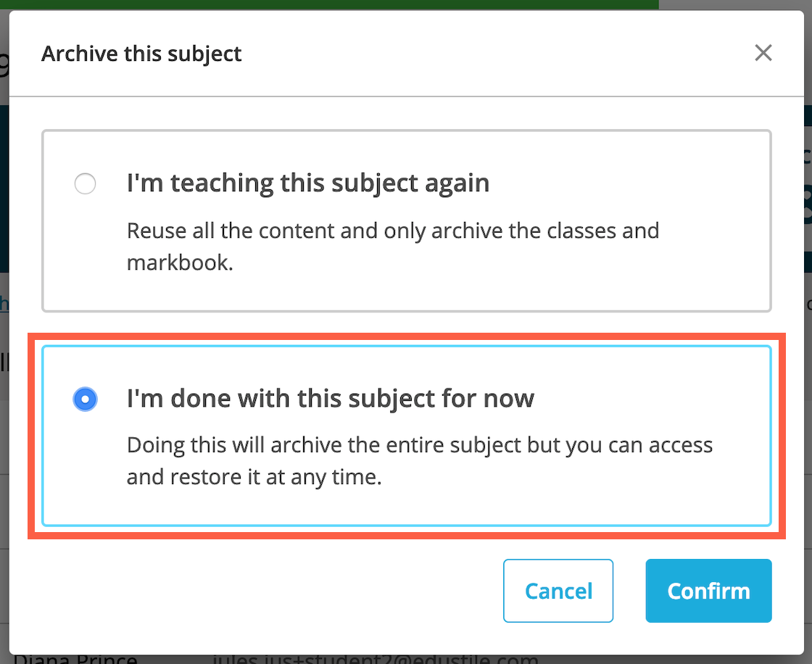
Task: Select the done with this subject radio button
Action: coord(85,399)
